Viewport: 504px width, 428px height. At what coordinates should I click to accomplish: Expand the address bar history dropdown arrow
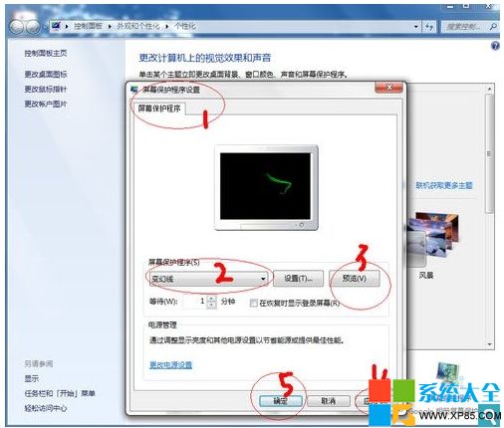(415, 27)
